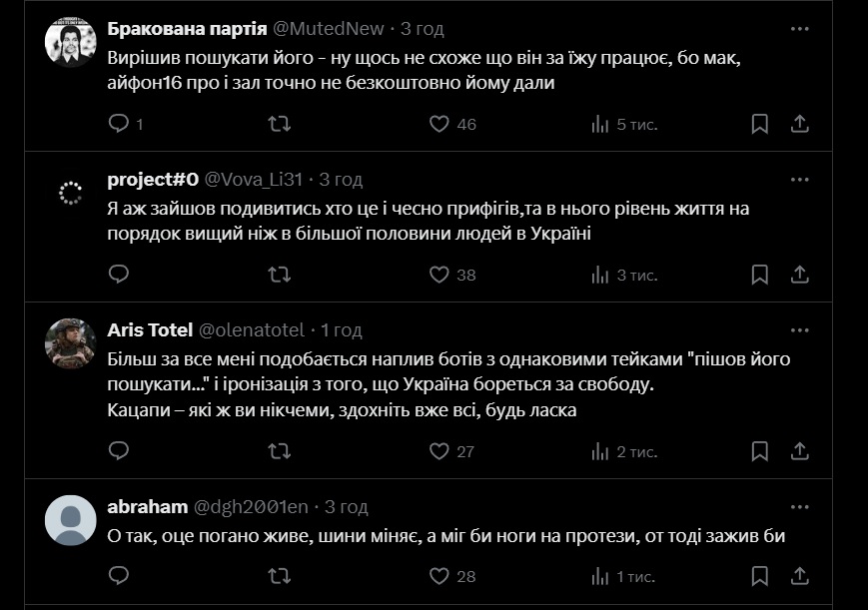The width and height of the screenshot is (868, 610).
Task: Open more menu on Aris Totel's tweet
Action: [799, 329]
